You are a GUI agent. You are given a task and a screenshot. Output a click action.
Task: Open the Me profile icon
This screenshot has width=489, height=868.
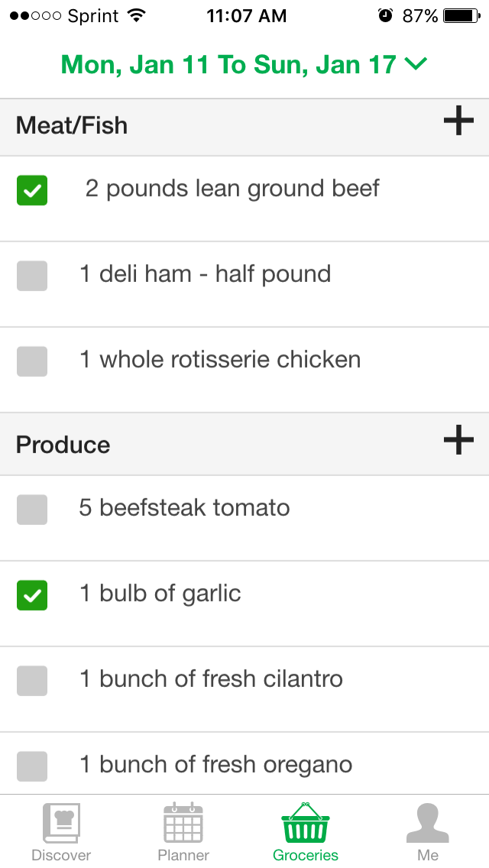tap(428, 823)
